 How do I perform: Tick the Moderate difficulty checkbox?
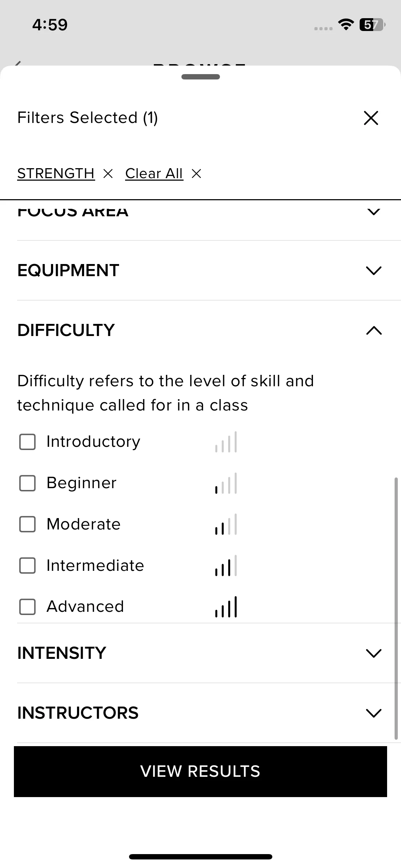[27, 525]
